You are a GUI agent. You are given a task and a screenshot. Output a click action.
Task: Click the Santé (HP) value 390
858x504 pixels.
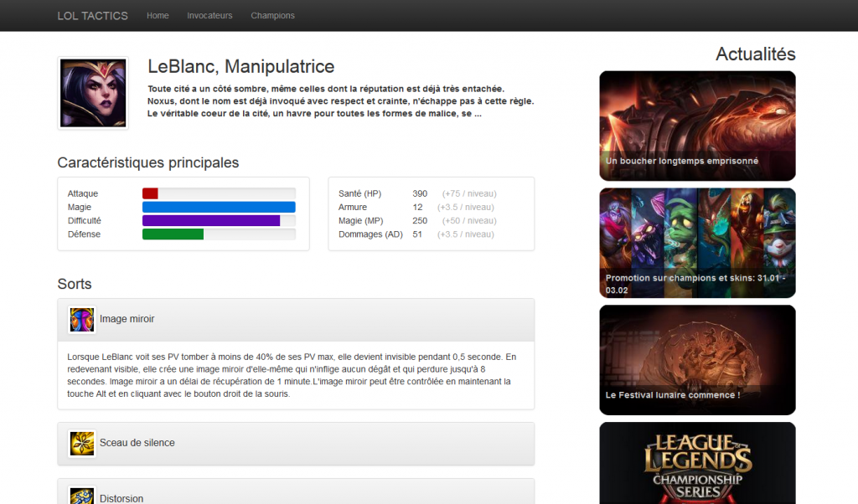coord(420,193)
